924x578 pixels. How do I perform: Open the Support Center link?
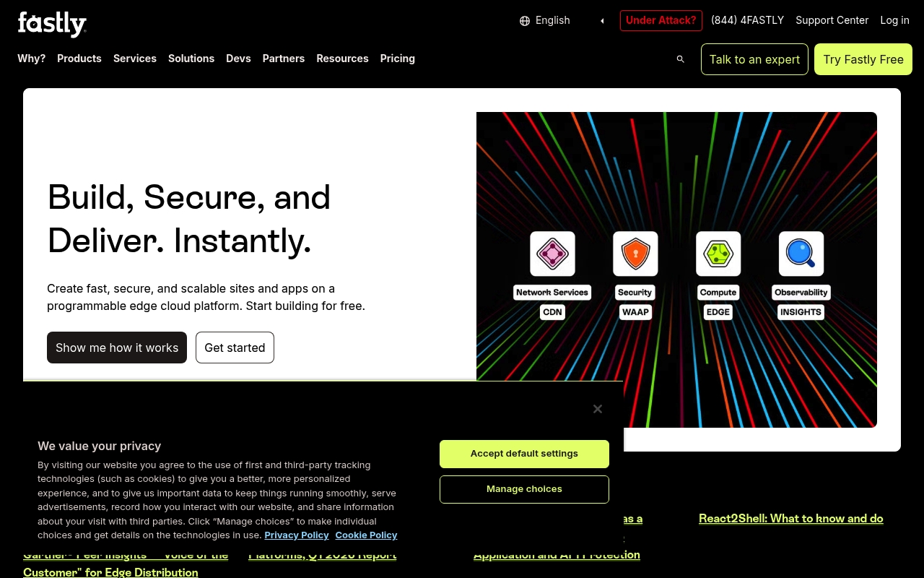pos(832,20)
